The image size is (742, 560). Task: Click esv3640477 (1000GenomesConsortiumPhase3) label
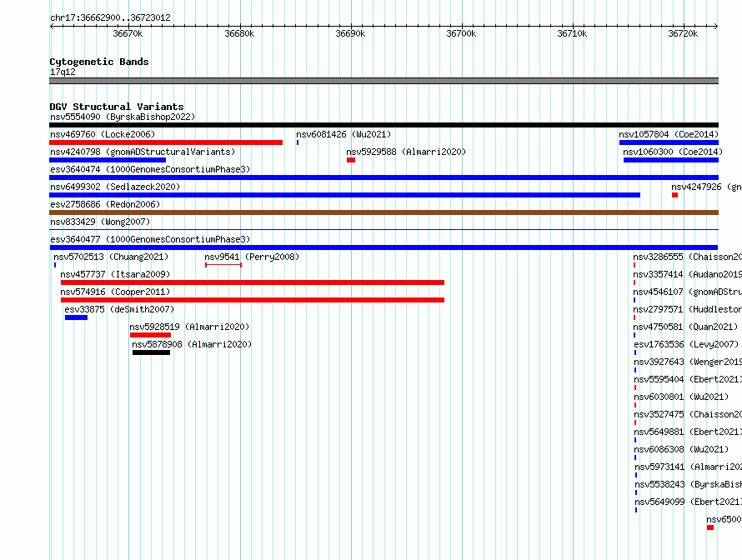pos(150,239)
